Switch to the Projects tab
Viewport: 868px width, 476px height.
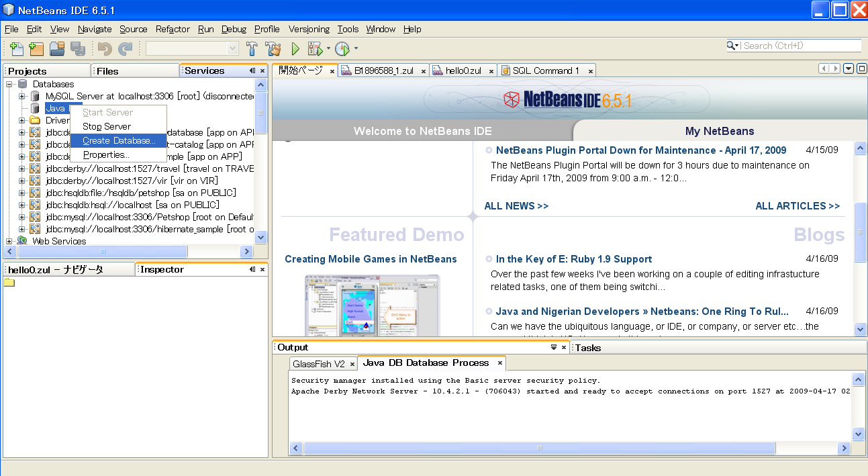click(x=47, y=70)
